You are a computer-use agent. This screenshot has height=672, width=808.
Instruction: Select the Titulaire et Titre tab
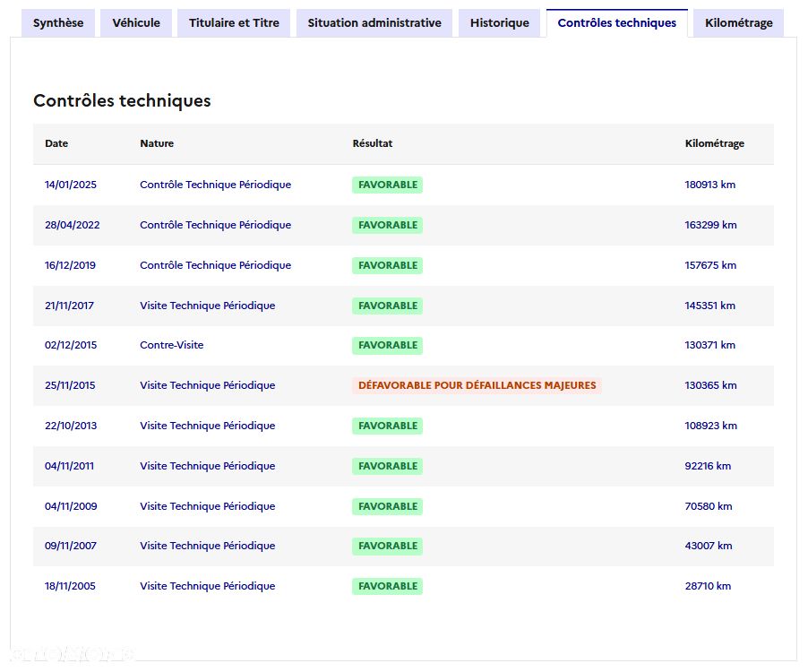pos(234,23)
